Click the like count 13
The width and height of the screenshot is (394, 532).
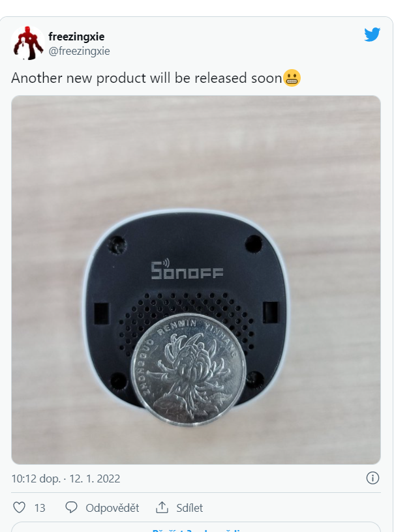coord(39,508)
